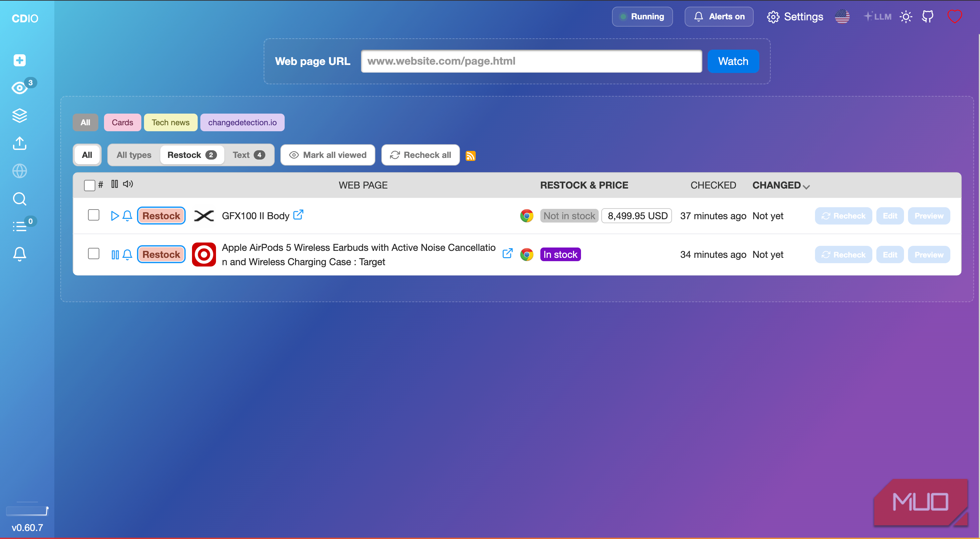Open the magnifier search icon in sidebar

19,199
